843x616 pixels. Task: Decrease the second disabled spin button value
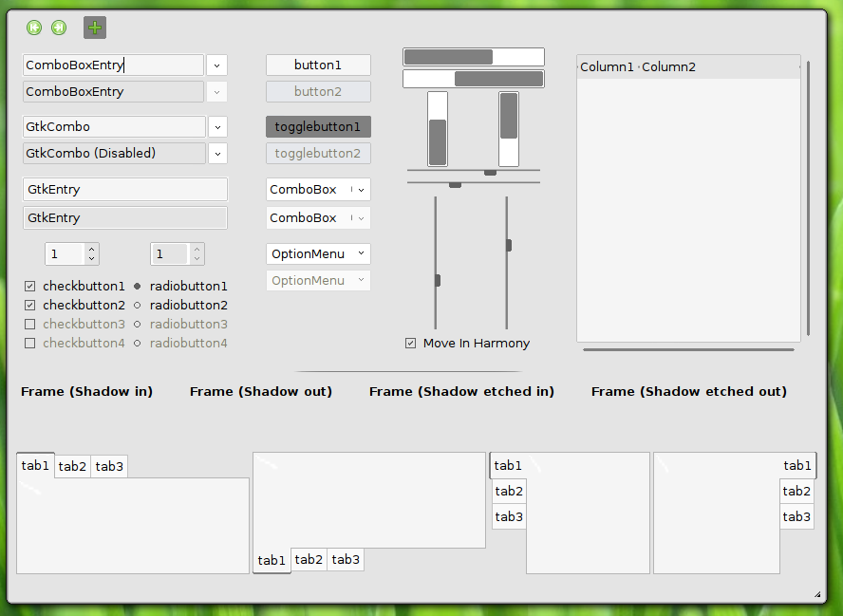pos(197,258)
